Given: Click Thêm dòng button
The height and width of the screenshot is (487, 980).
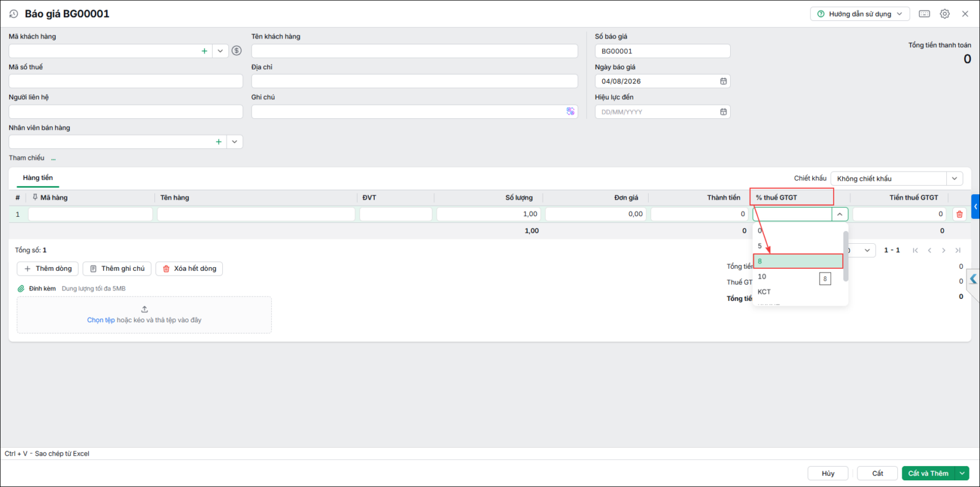Looking at the screenshot, I should (48, 268).
